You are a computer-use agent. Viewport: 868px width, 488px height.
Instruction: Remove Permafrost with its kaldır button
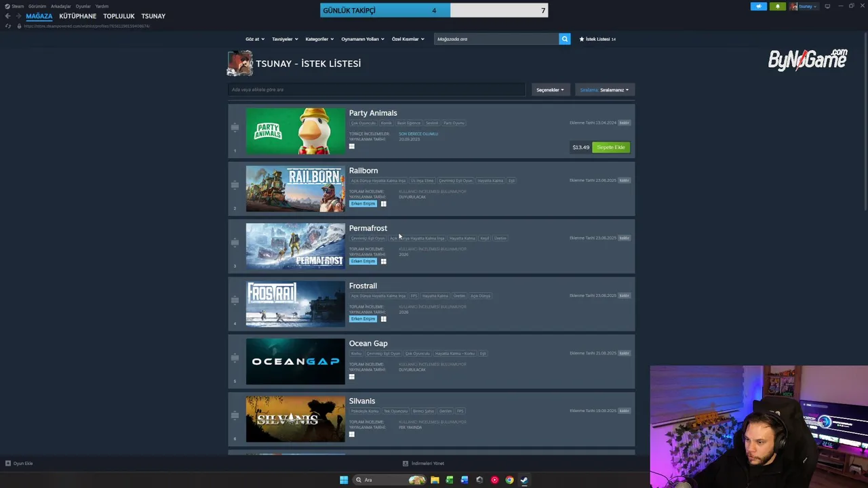(625, 238)
